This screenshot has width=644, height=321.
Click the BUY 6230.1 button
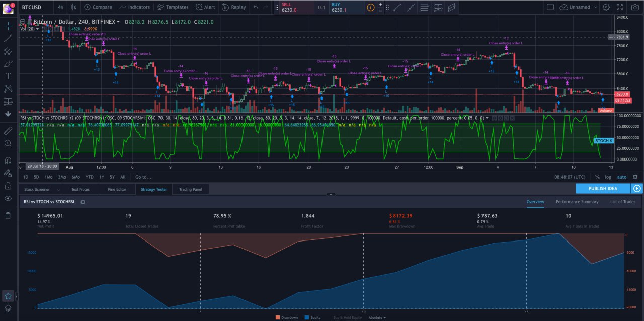[x=347, y=7]
